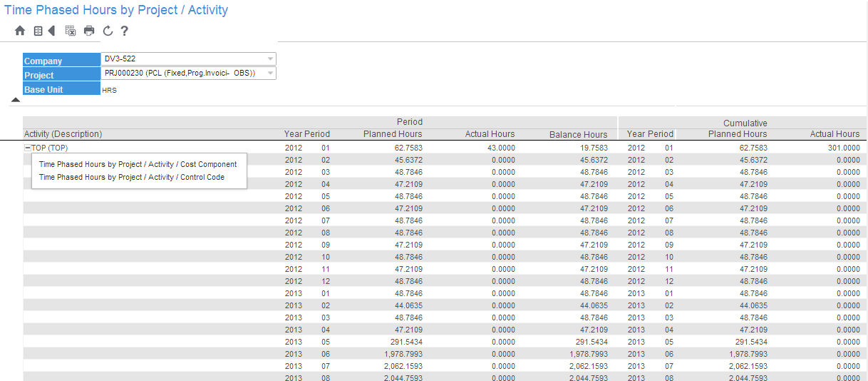Print the report using the printer icon
This screenshot has width=868, height=381.
(89, 31)
